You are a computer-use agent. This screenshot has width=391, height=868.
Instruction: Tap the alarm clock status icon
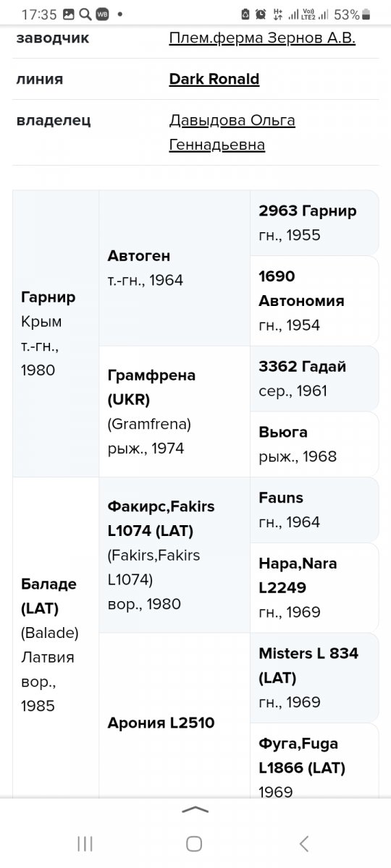pyautogui.click(x=261, y=14)
